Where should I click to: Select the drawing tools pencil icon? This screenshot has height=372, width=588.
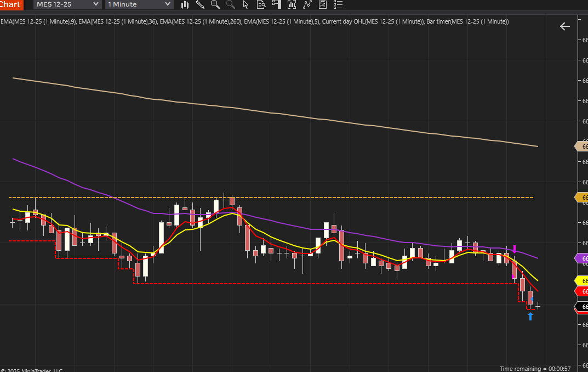pos(200,4)
